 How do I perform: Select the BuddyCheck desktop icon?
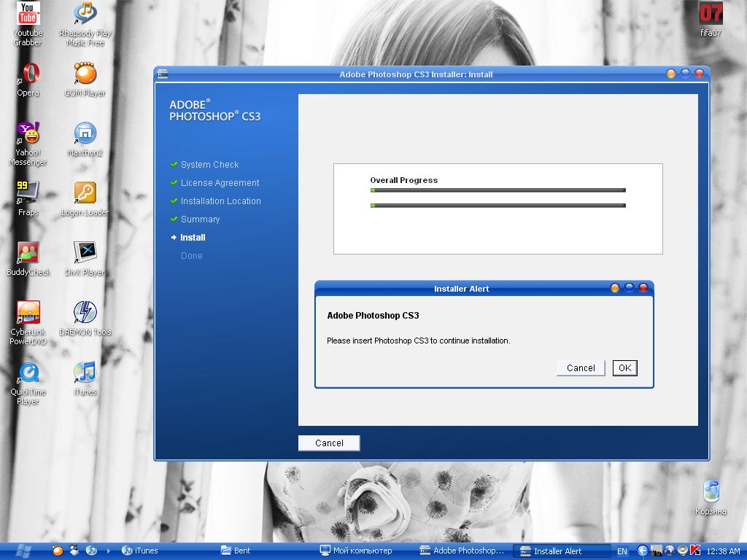28,259
